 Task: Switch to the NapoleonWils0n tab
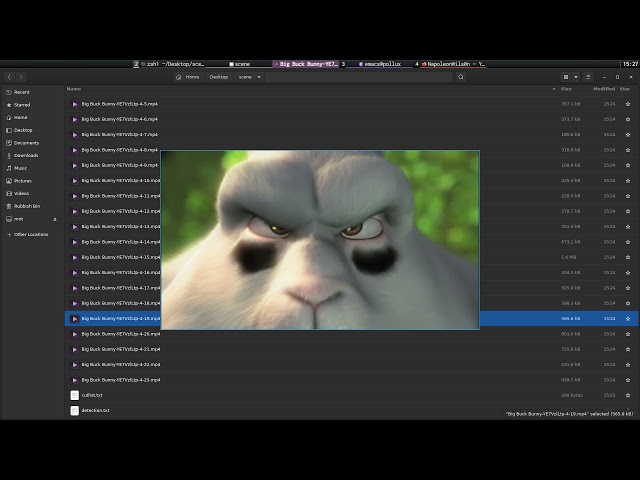tap(453, 64)
